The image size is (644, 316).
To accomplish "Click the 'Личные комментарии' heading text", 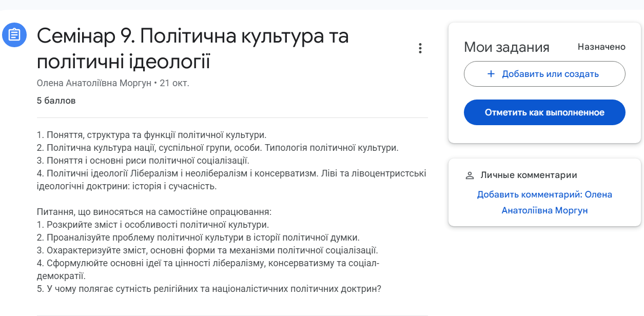I will tap(529, 175).
